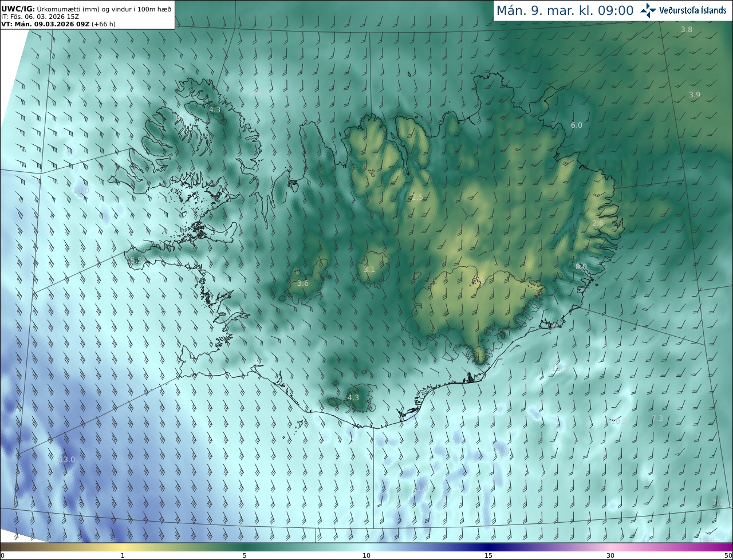
Task: Click the 4.3 value on Mýrdalsjökull glacier
Action: tap(353, 397)
